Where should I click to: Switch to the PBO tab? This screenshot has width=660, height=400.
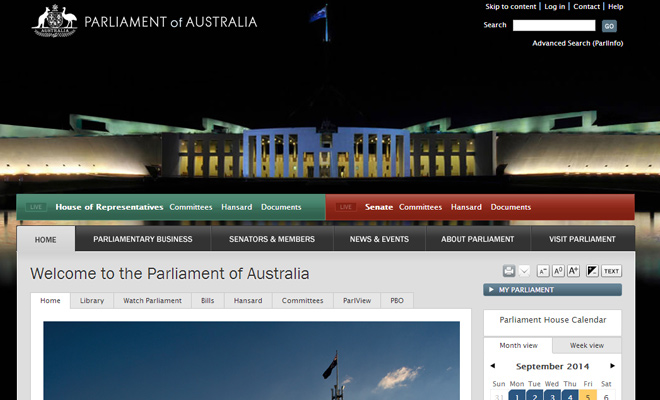397,301
